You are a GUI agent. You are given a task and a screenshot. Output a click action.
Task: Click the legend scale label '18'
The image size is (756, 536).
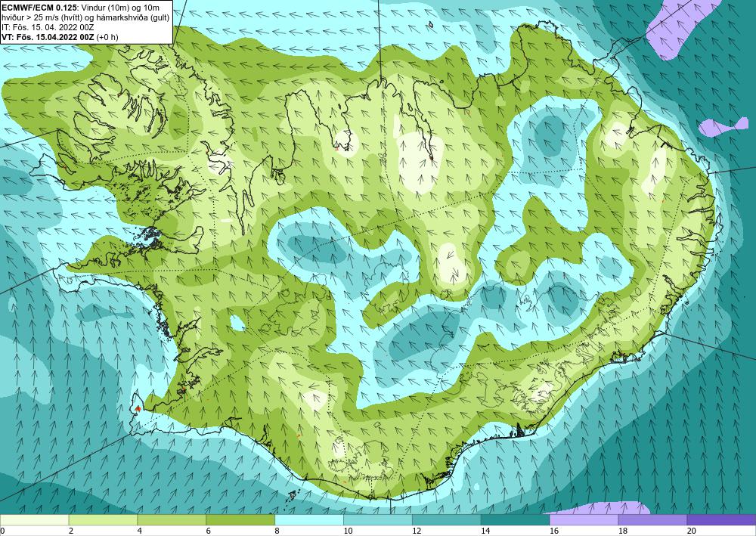622,531
